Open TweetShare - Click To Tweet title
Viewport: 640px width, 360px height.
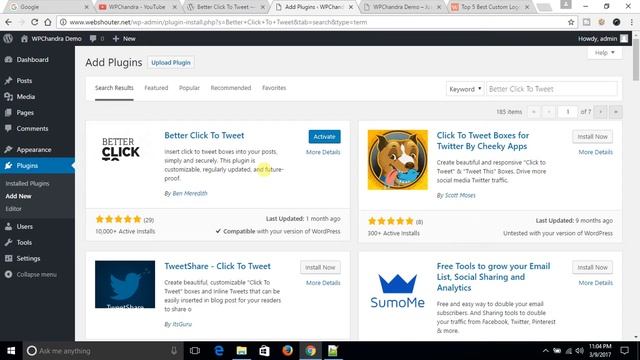(218, 266)
